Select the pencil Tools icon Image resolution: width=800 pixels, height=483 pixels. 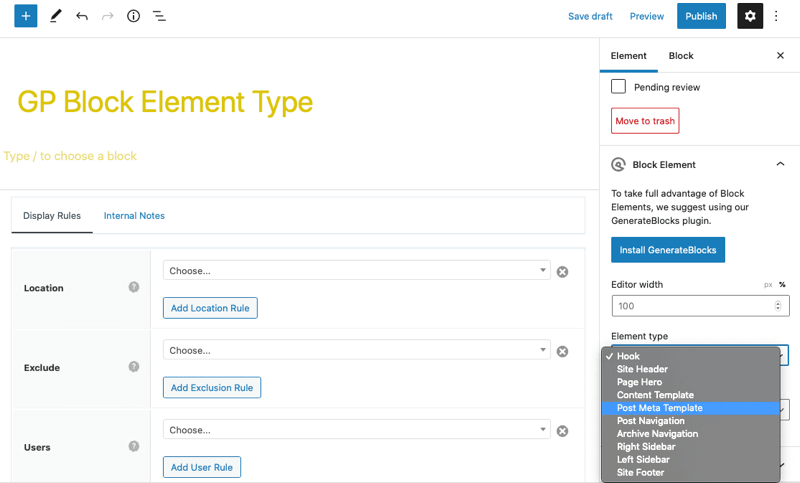[55, 16]
